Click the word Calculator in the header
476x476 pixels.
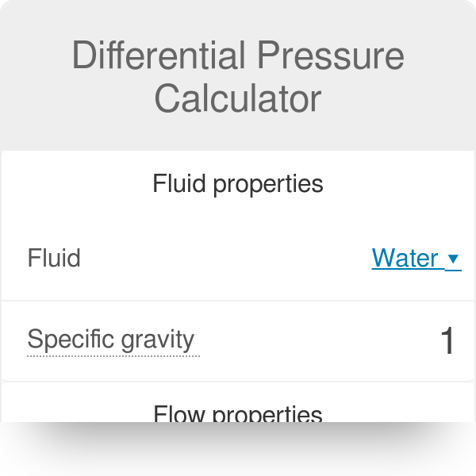(238, 99)
